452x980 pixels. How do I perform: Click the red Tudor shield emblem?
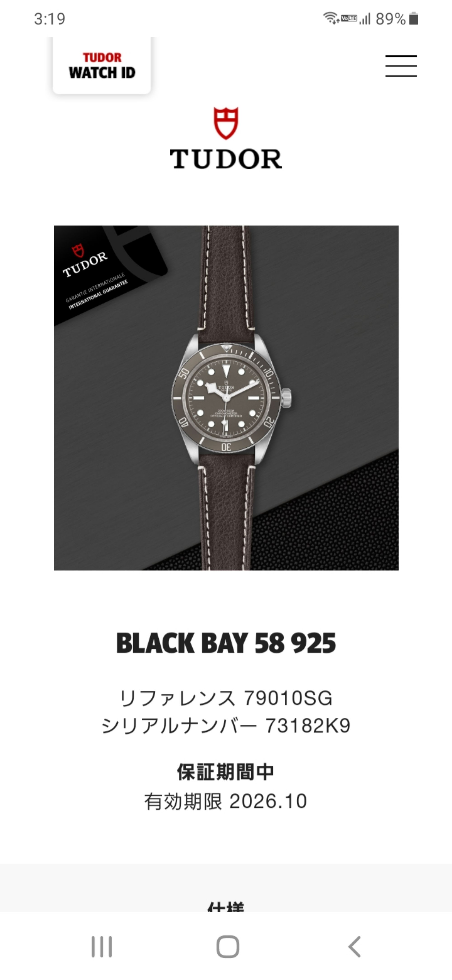(x=226, y=123)
